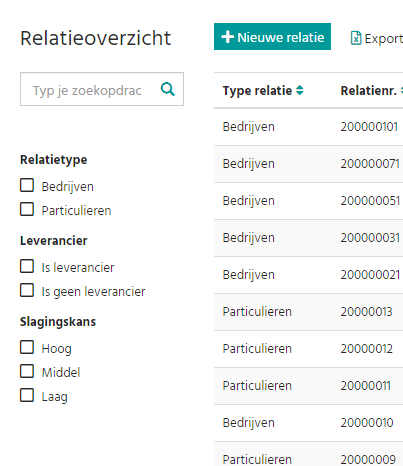Check the Middel slagingskans option
This screenshot has height=466, width=403.
point(27,371)
